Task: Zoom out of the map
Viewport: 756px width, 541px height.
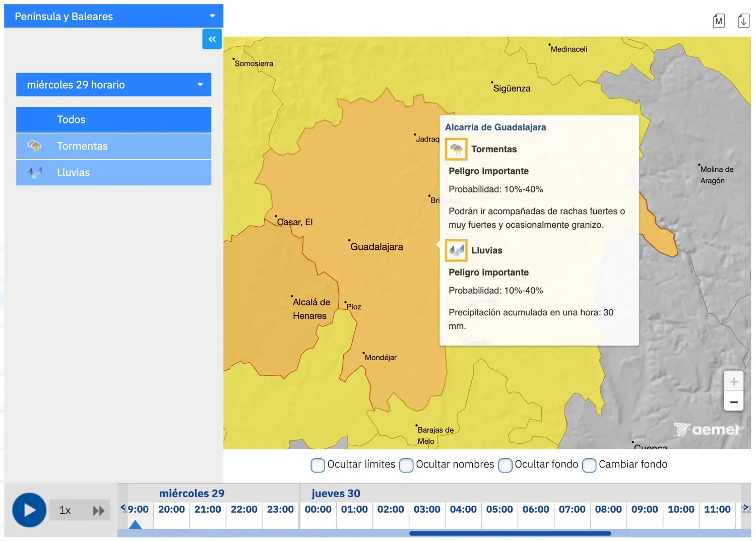Action: 733,402
